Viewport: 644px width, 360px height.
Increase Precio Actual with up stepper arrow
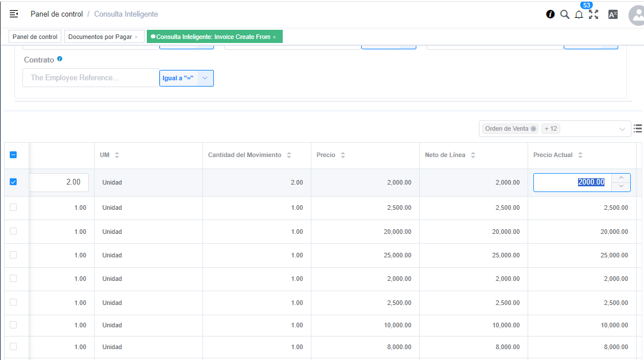point(621,178)
